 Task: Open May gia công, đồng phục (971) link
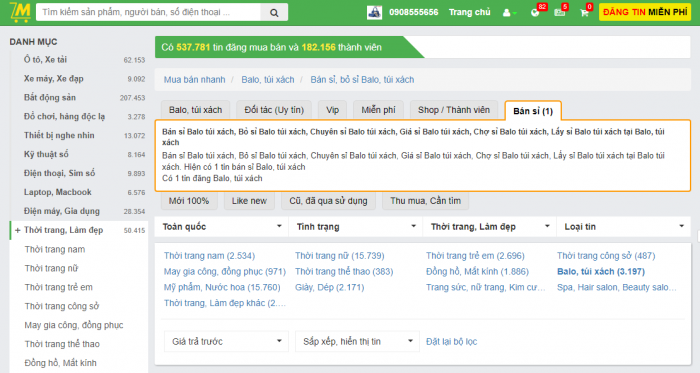(x=225, y=272)
